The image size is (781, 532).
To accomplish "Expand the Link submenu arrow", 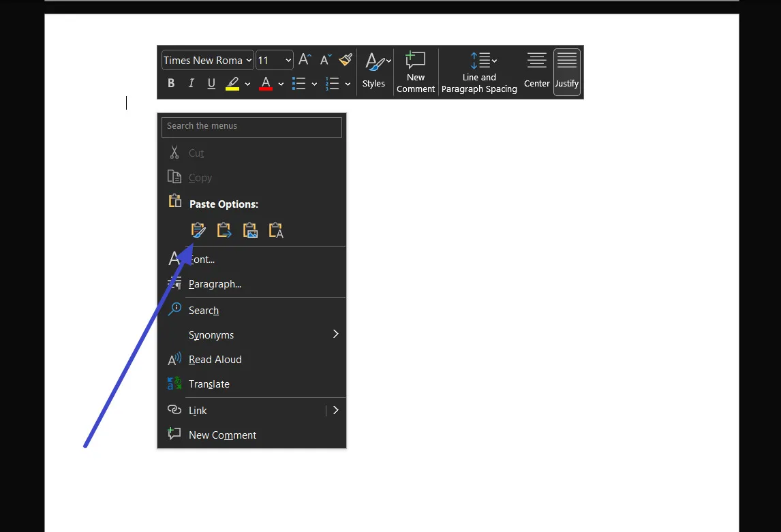I will pyautogui.click(x=336, y=410).
